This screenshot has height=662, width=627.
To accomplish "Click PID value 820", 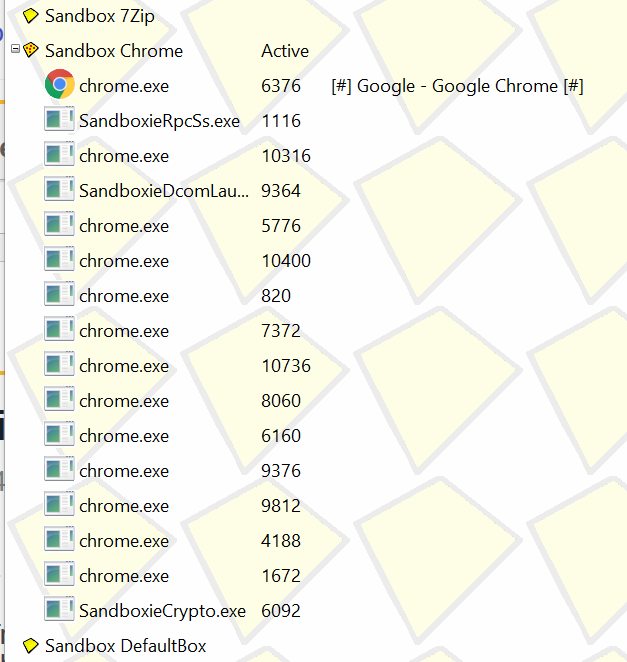I will 276,296.
